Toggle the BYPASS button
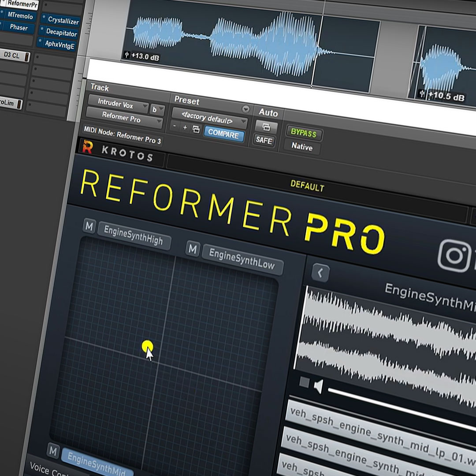476x476 pixels. [x=304, y=133]
